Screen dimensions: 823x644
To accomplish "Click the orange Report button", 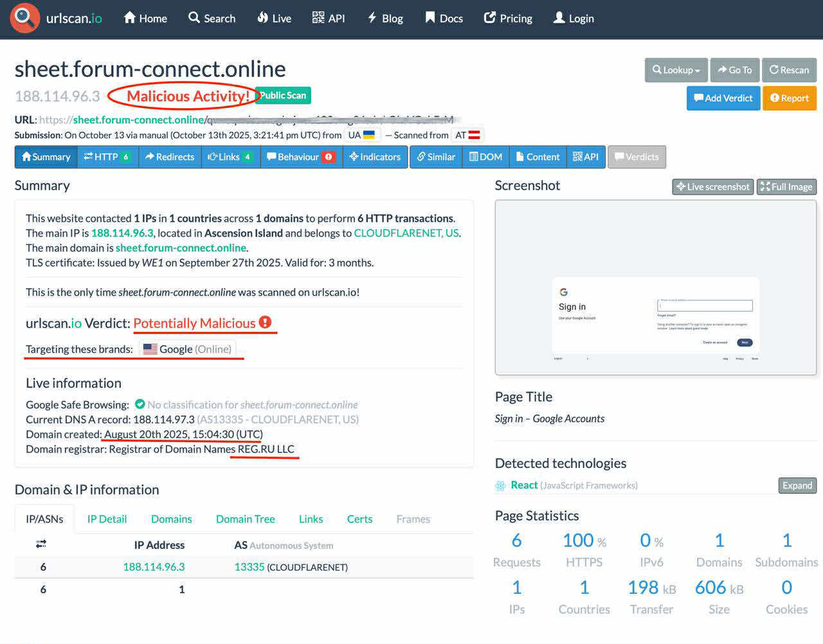I will pos(789,98).
